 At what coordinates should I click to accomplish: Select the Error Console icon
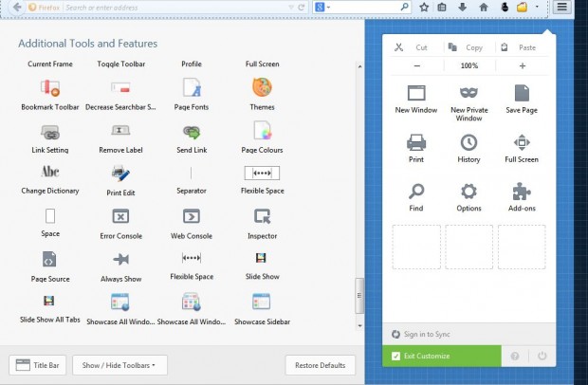[x=120, y=216]
